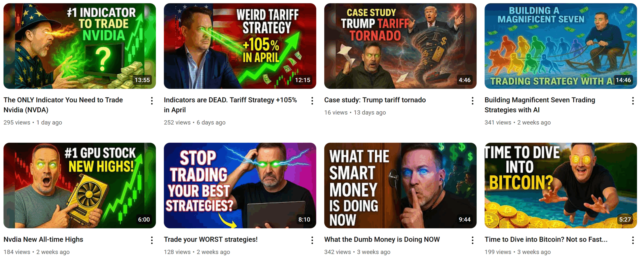This screenshot has height=258, width=644.
Task: Open title 'Trade your WORST strategies!'
Action: [x=211, y=239]
